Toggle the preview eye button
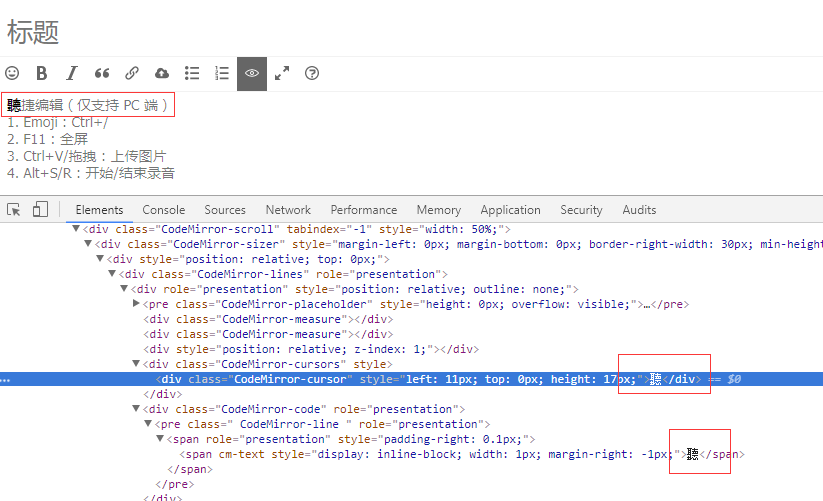 click(252, 73)
